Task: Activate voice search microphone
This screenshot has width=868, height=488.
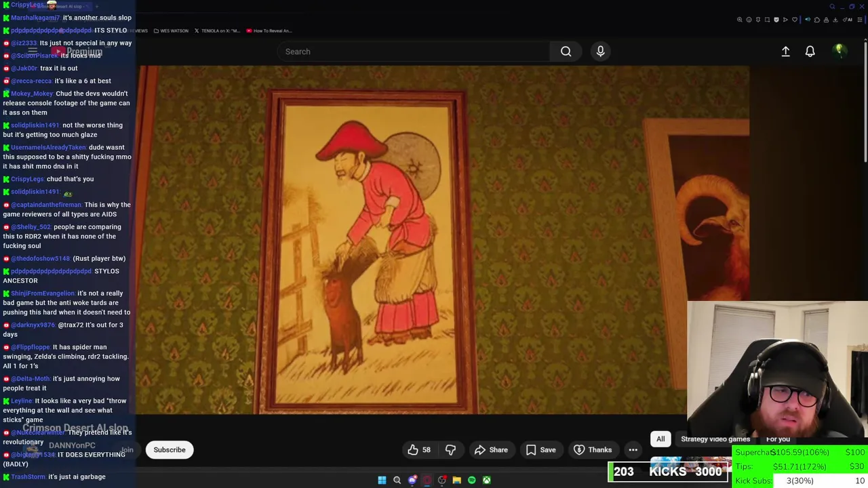Action: pyautogui.click(x=600, y=52)
